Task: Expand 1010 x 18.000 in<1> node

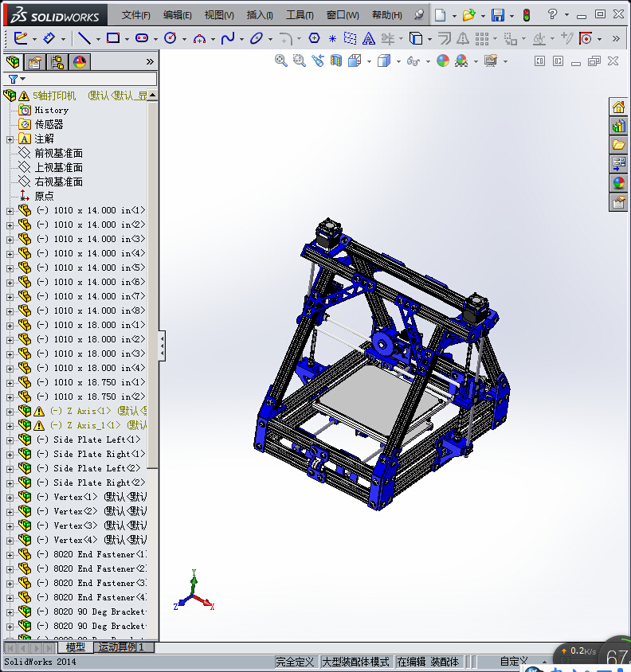Action: click(10, 326)
